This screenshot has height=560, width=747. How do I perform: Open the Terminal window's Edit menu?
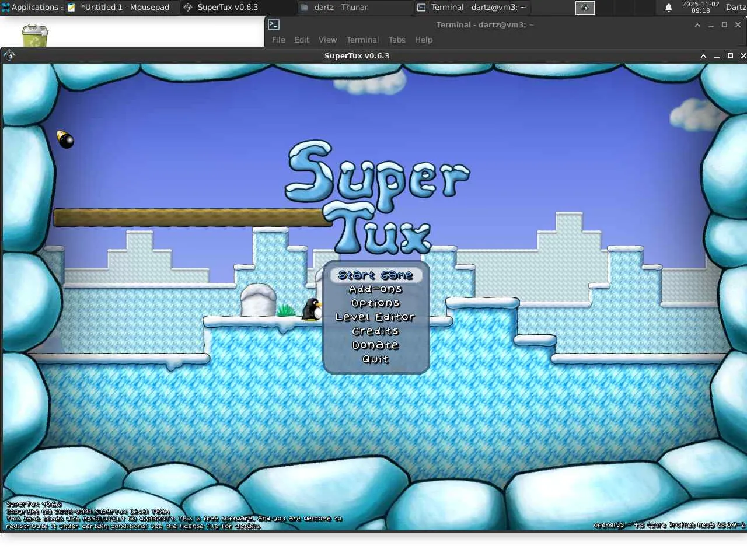point(302,40)
